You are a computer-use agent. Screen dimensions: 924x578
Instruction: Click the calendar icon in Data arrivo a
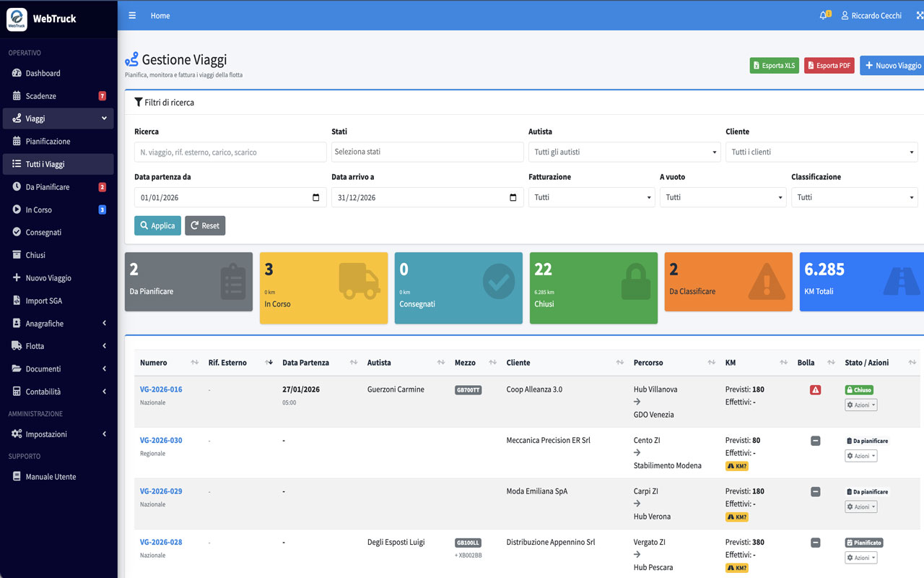pos(513,197)
